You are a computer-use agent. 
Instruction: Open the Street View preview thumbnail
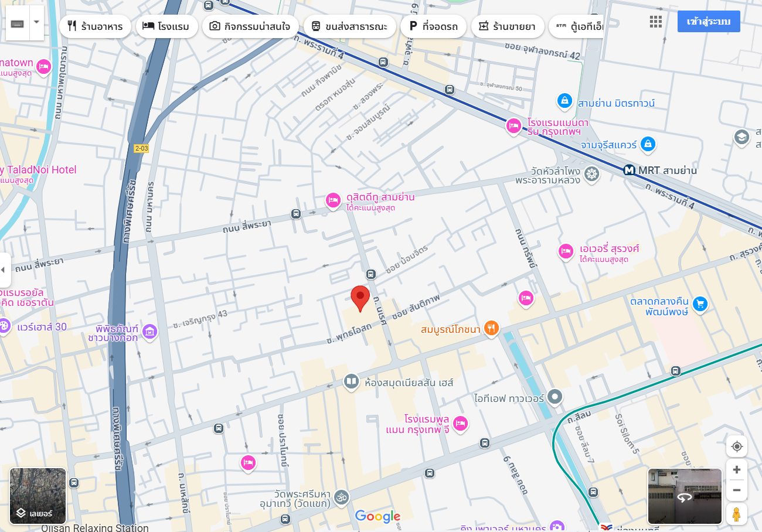[685, 496]
